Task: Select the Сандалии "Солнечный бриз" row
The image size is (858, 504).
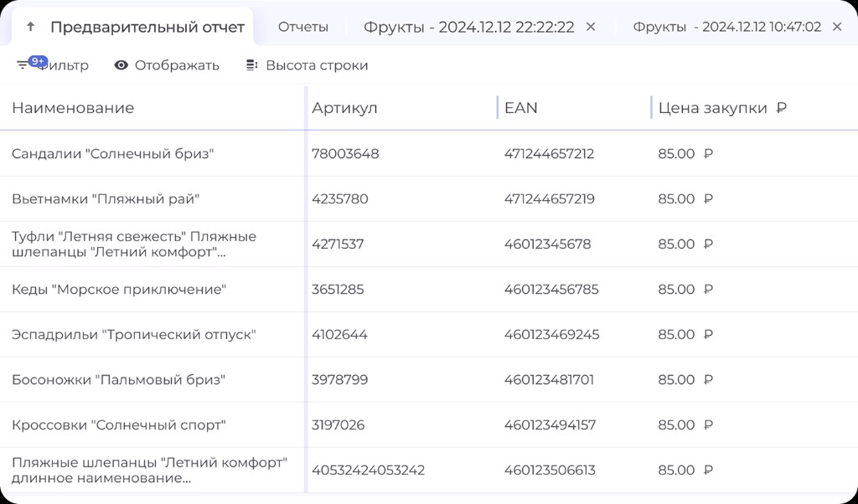Action: (113, 154)
